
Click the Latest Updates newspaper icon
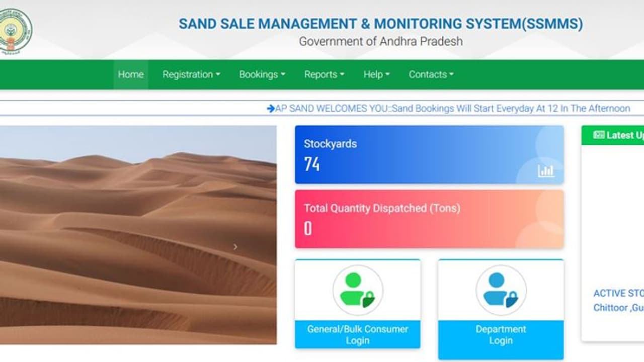point(599,135)
